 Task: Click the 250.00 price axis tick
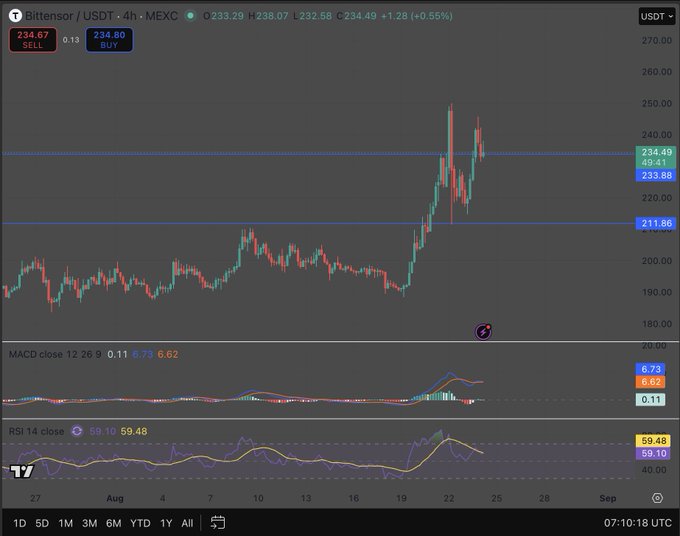pyautogui.click(x=657, y=103)
